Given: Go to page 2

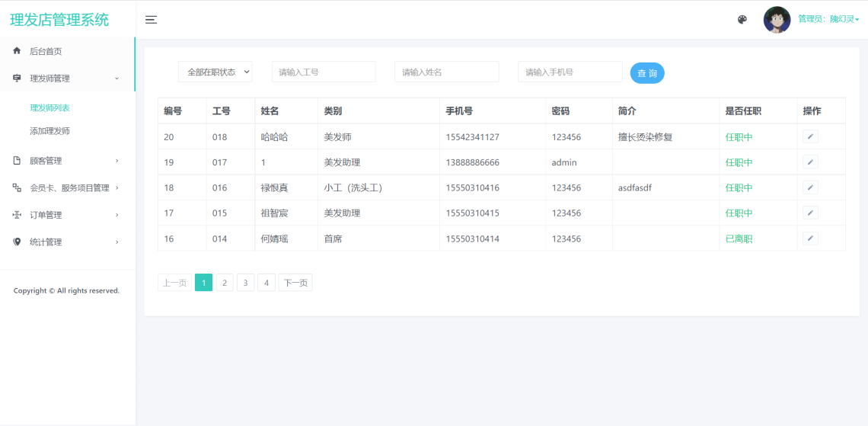Looking at the screenshot, I should pos(224,283).
